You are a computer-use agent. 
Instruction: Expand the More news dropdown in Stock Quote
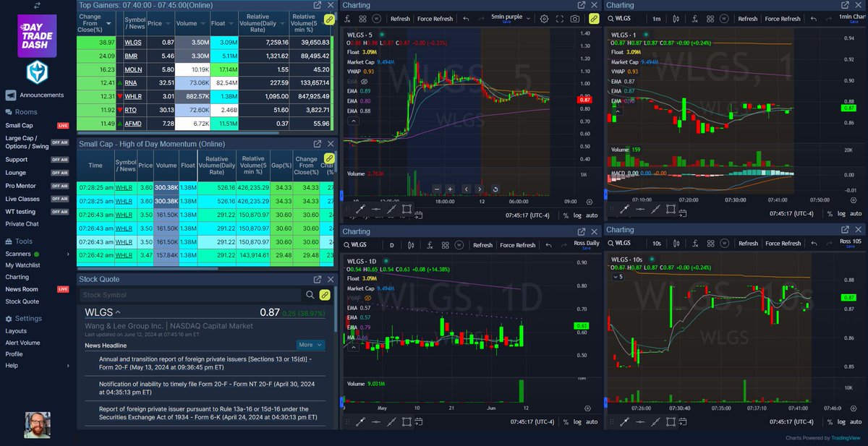pos(310,345)
